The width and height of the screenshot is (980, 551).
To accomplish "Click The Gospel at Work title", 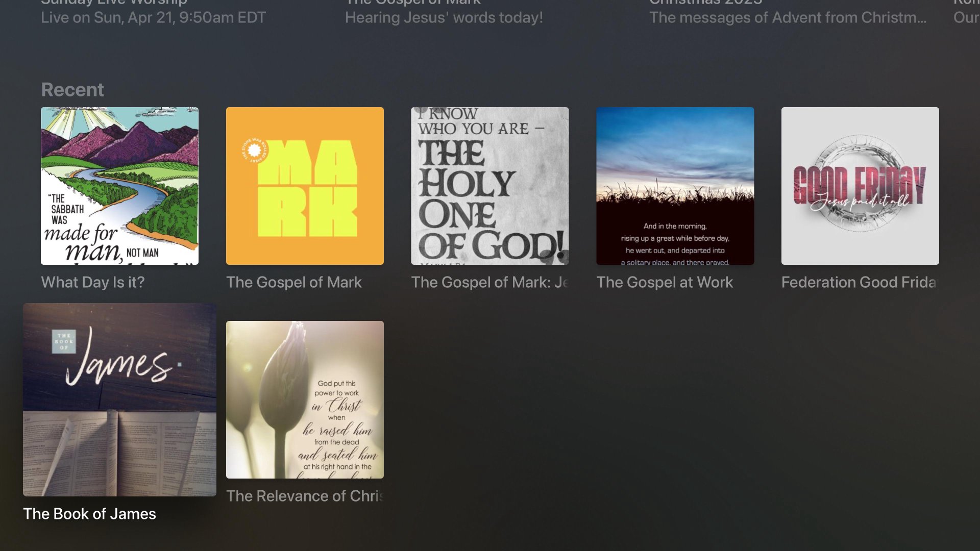I will [665, 282].
